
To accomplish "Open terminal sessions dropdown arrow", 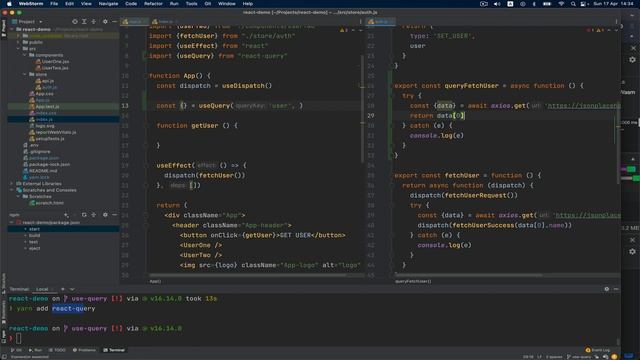I will tap(72, 289).
